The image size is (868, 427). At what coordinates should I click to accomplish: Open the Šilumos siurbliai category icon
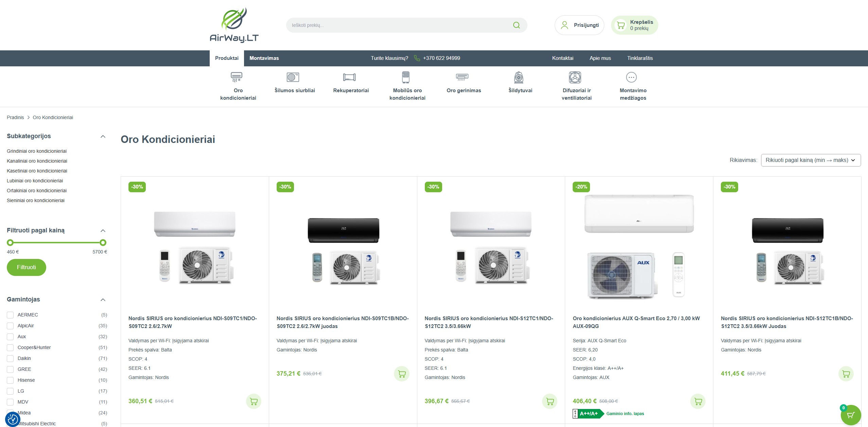point(293,77)
